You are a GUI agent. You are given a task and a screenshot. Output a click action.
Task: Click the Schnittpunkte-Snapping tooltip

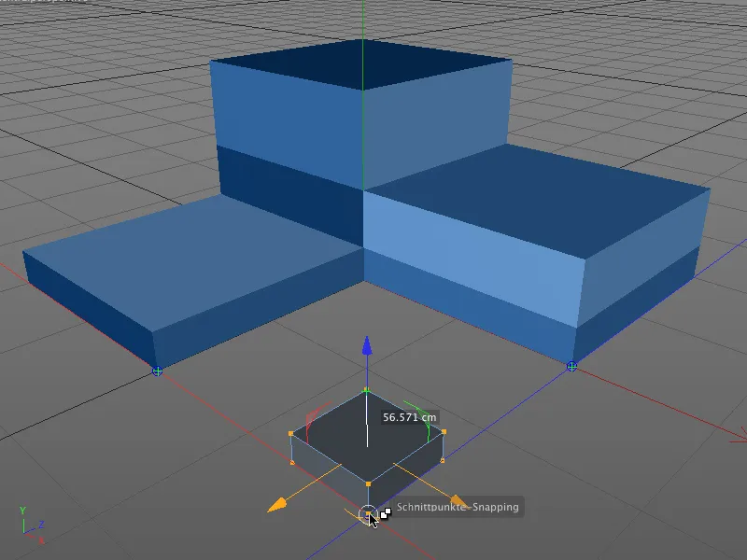[x=458, y=507]
